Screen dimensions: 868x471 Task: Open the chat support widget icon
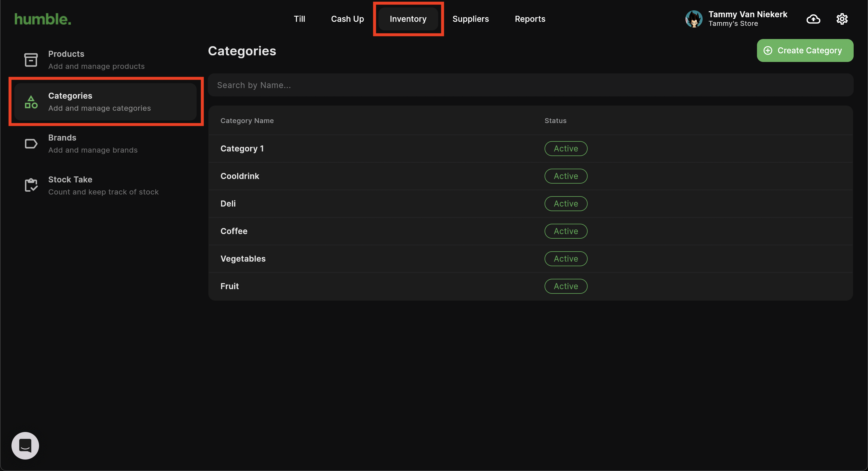tap(25, 445)
